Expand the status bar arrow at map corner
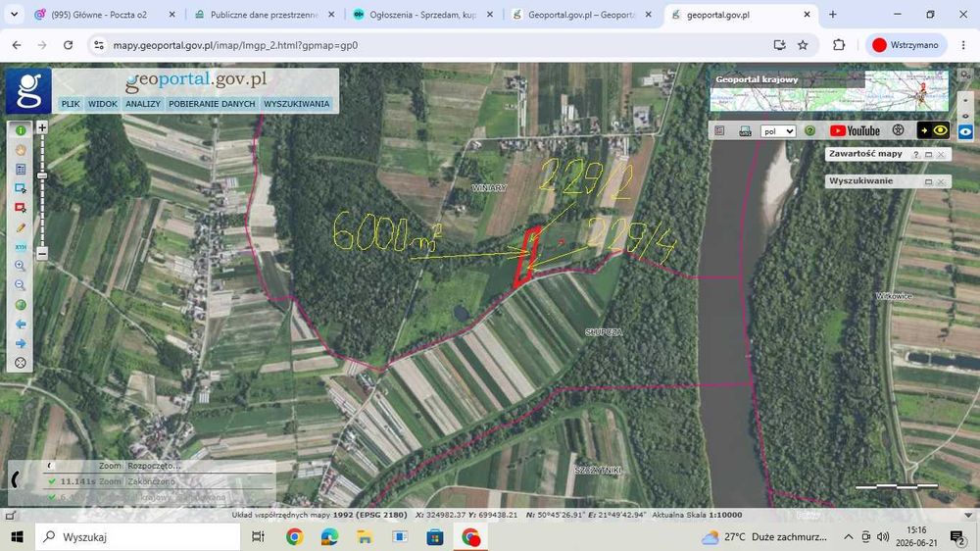 click(x=969, y=516)
